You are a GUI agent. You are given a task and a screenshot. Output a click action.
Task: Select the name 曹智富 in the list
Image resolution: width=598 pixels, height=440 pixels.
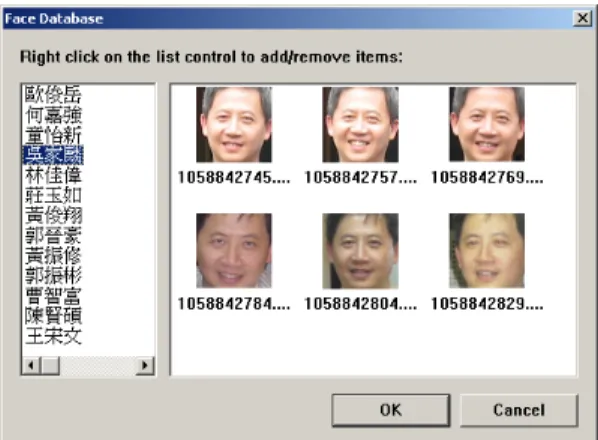(x=53, y=296)
